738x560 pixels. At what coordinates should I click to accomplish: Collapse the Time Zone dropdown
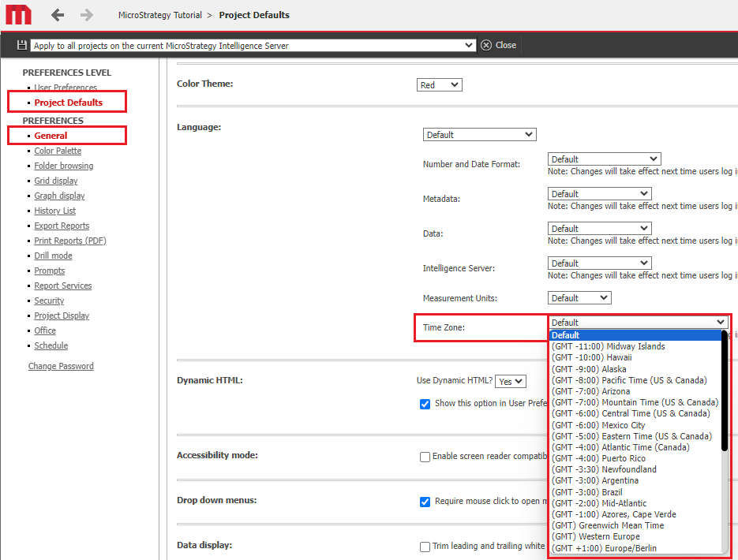639,323
